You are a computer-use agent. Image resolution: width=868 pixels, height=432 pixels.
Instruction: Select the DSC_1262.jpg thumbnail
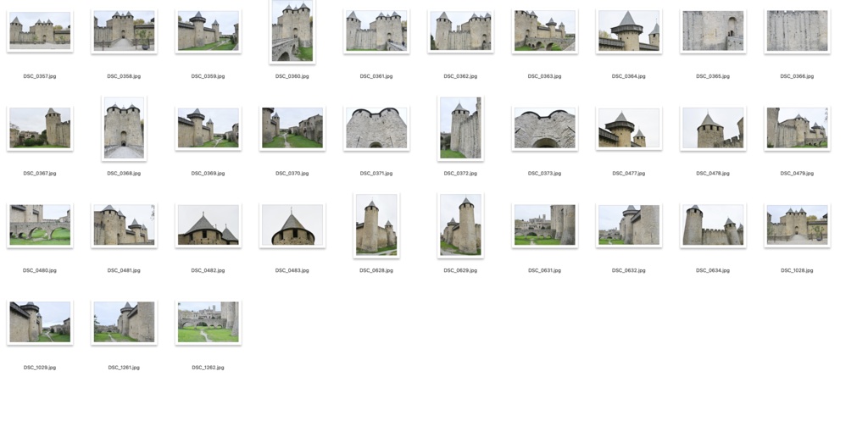[209, 322]
